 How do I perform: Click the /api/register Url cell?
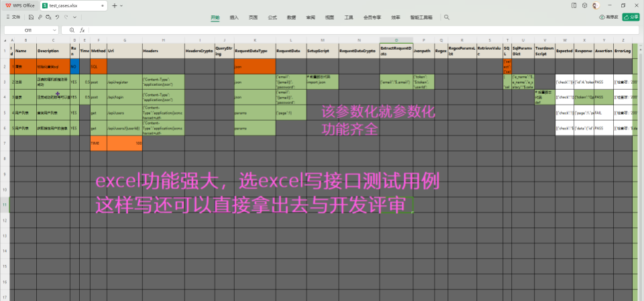125,82
